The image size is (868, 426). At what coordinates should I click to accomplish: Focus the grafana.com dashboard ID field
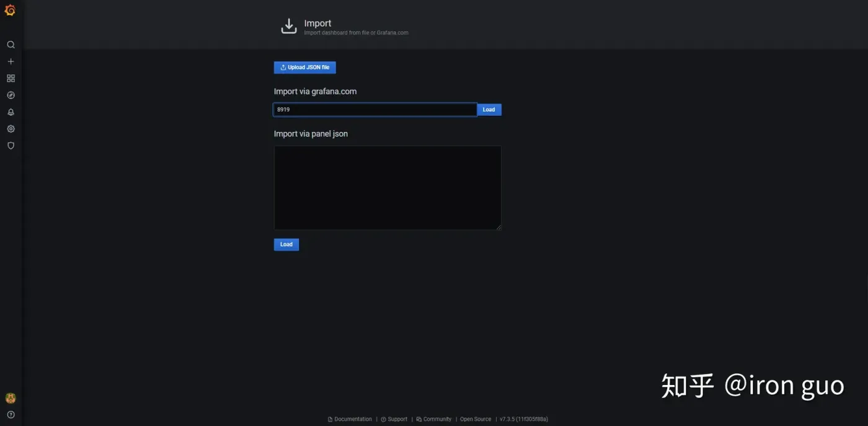tap(375, 110)
